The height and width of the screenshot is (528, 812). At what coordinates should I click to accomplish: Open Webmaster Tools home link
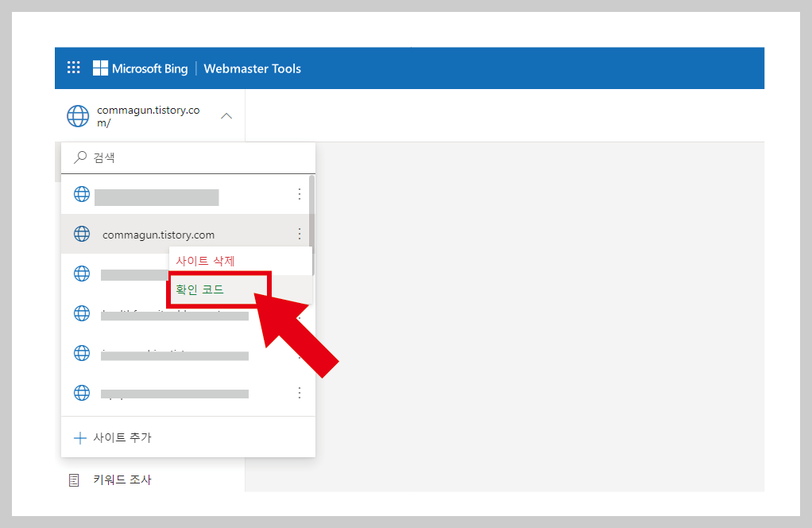tap(252, 68)
